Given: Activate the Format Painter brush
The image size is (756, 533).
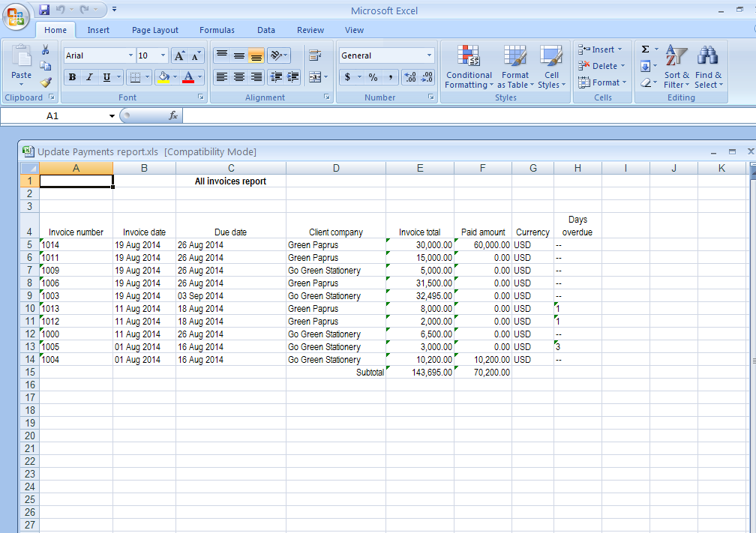Looking at the screenshot, I should click(45, 82).
